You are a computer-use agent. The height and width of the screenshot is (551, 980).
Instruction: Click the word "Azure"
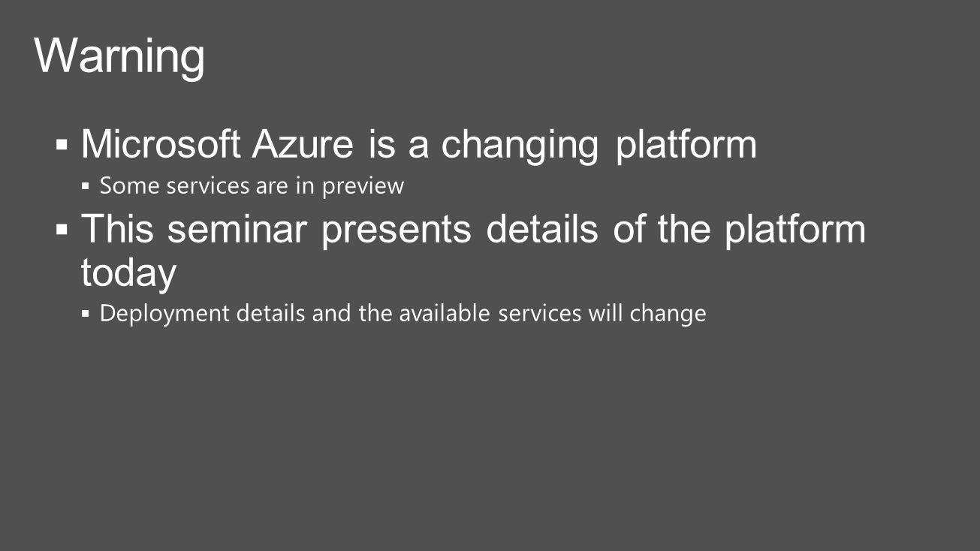coord(303,144)
